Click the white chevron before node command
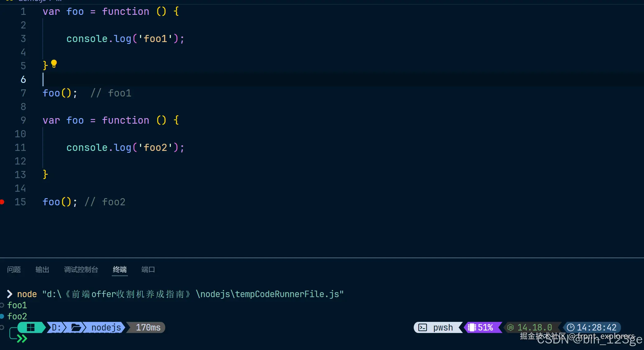The image size is (644, 350). pos(10,294)
